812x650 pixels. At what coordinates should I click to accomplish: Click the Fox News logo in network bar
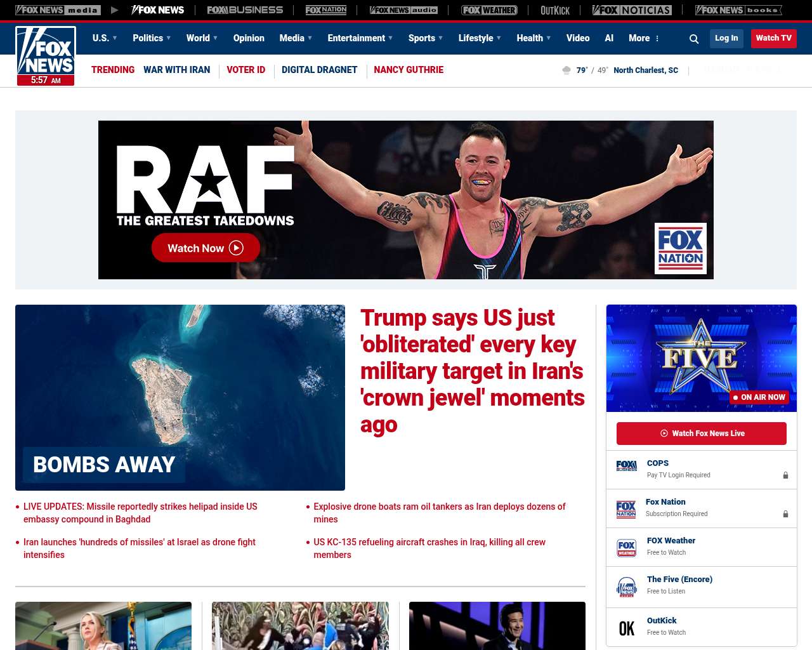click(x=157, y=10)
